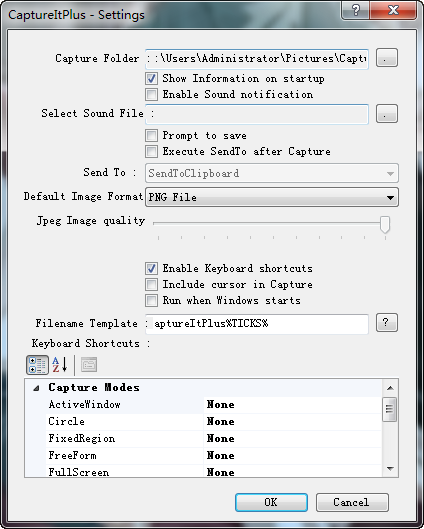Confirm settings with OK button
This screenshot has height=529, width=424.
click(271, 502)
